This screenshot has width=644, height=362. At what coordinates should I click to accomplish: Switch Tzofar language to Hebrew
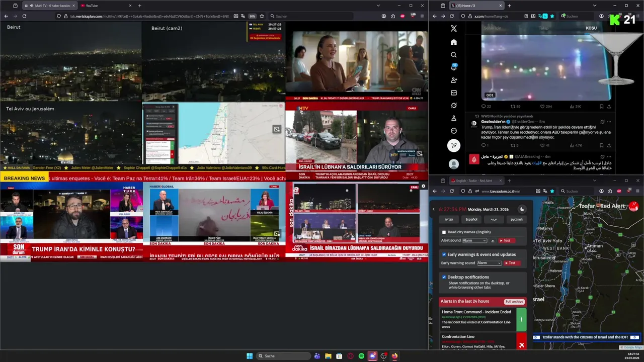[448, 219]
